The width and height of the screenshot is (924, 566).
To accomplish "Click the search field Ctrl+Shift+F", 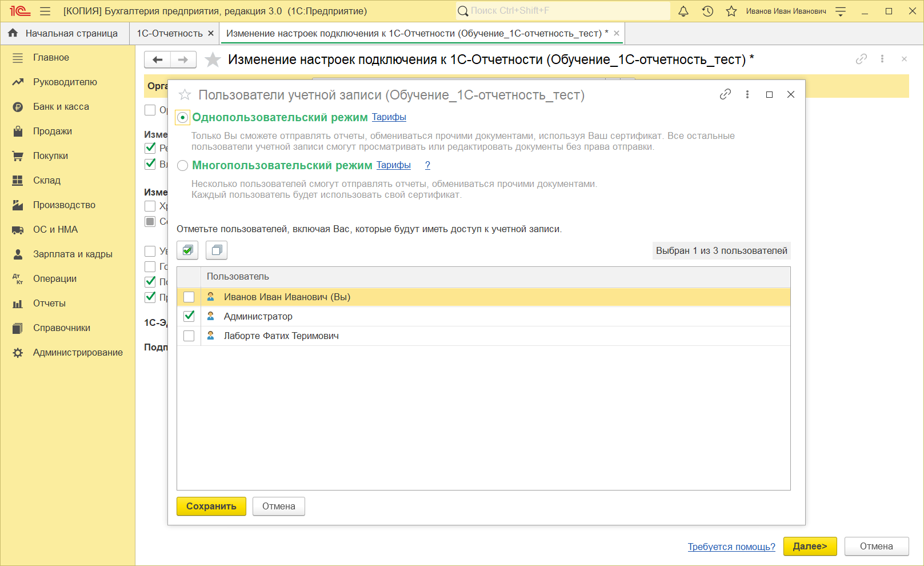I will coord(563,11).
